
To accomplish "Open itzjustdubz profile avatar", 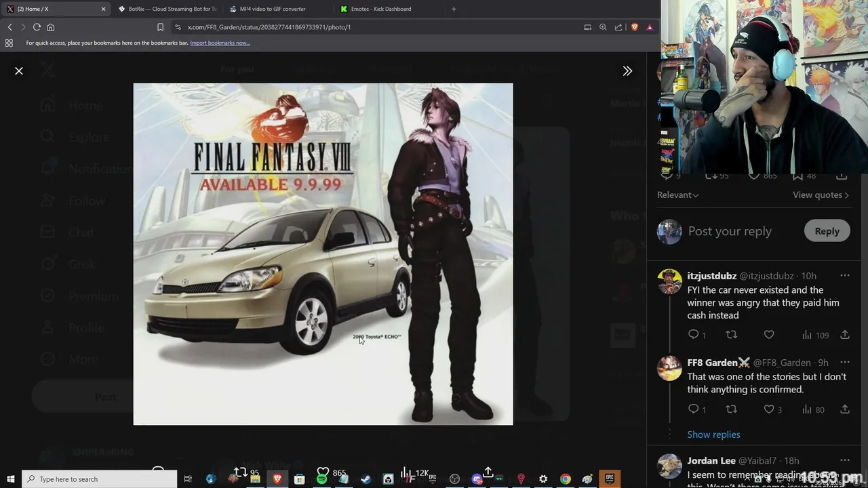I will pos(669,281).
